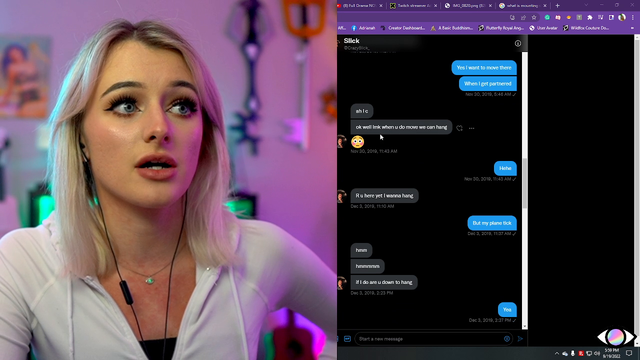Open the Flutterly Royal Ang bookmark
The width and height of the screenshot is (640, 360).
coord(501,28)
